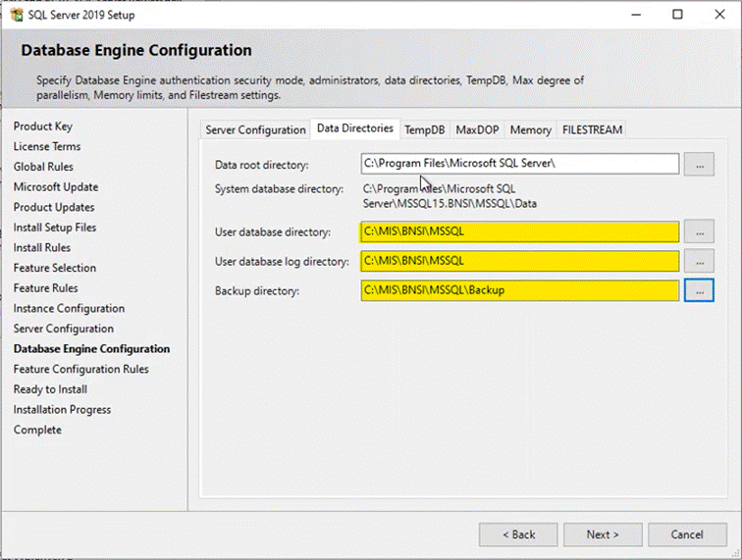Select Product Key step in sidebar
This screenshot has width=742, height=560.
(43, 127)
